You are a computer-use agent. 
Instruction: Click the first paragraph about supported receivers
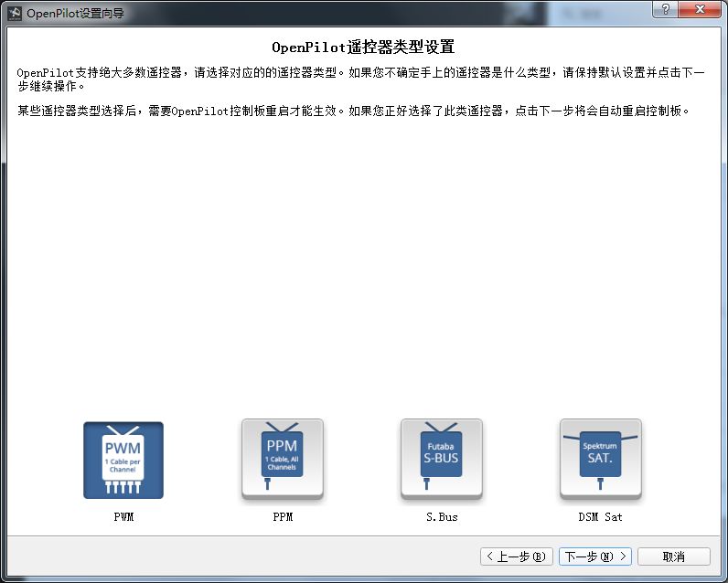tap(361, 79)
